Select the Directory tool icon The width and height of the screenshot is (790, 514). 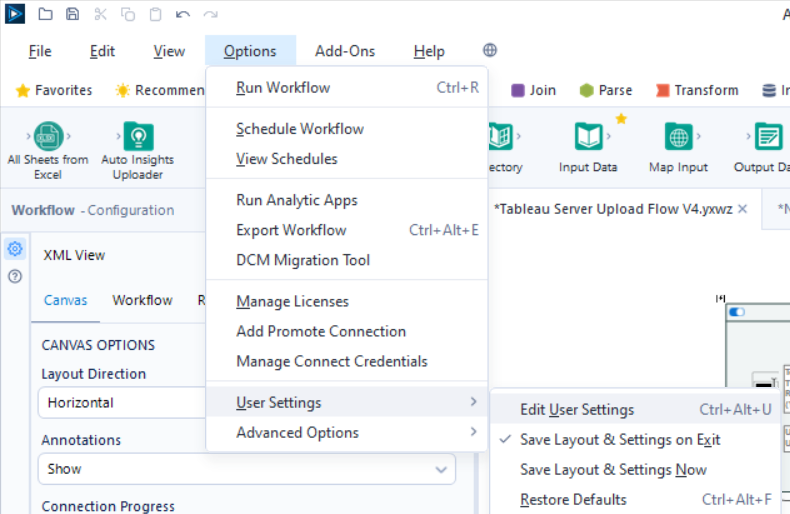click(x=500, y=136)
